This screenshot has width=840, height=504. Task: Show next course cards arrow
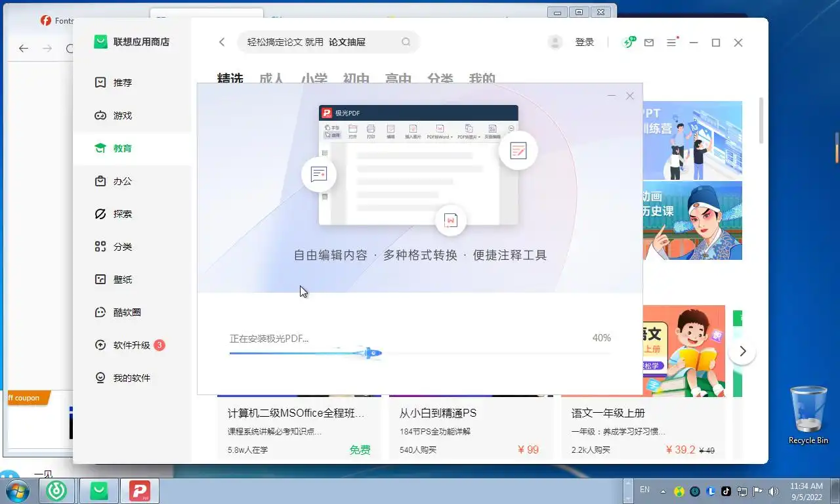(x=743, y=351)
